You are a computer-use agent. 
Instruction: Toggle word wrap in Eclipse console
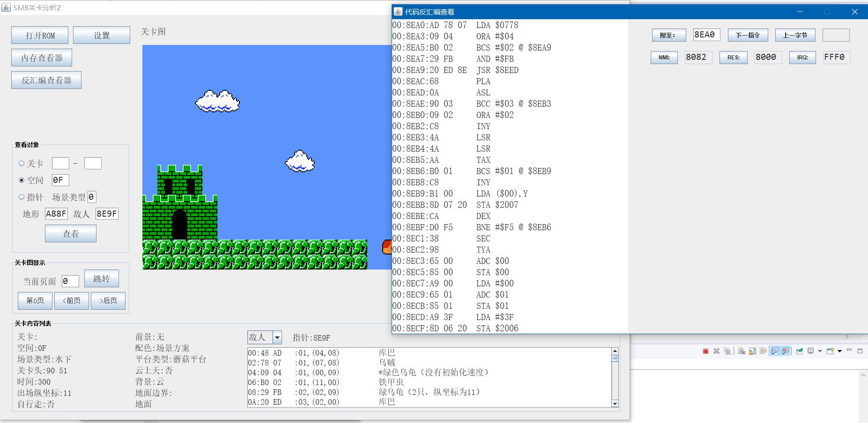(x=763, y=351)
